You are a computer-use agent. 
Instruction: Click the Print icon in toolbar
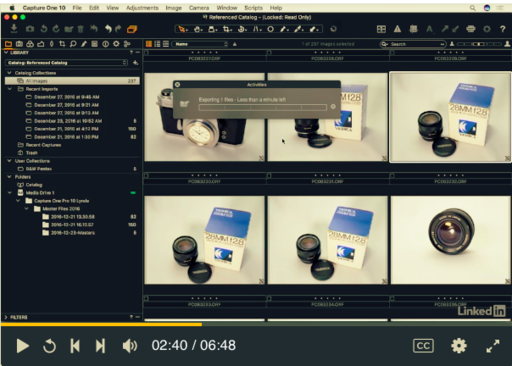[x=471, y=29]
